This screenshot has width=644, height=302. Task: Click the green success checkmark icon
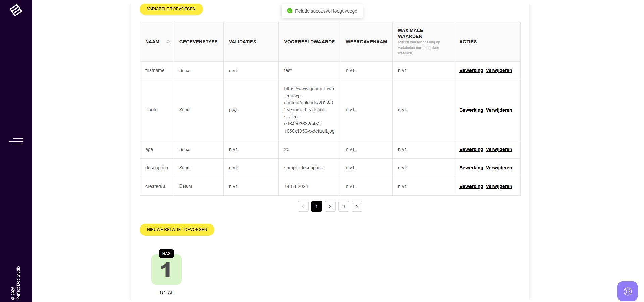coord(290,11)
